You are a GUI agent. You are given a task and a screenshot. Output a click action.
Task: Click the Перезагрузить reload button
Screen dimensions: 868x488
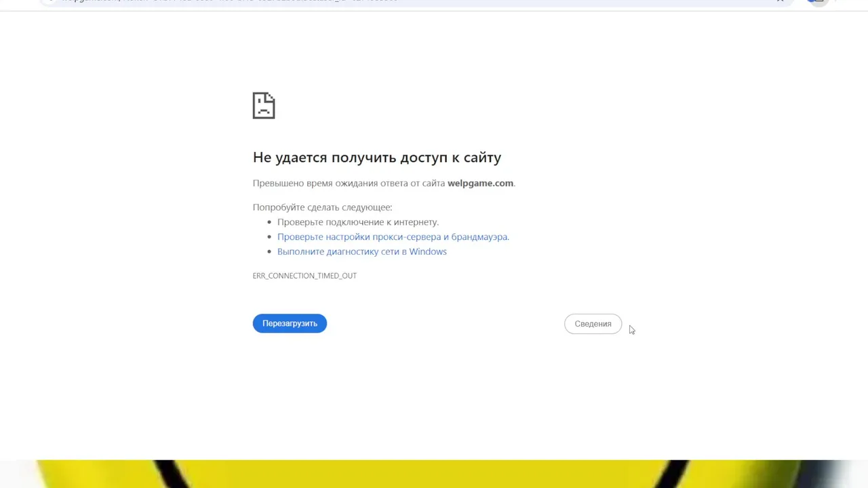tap(290, 323)
